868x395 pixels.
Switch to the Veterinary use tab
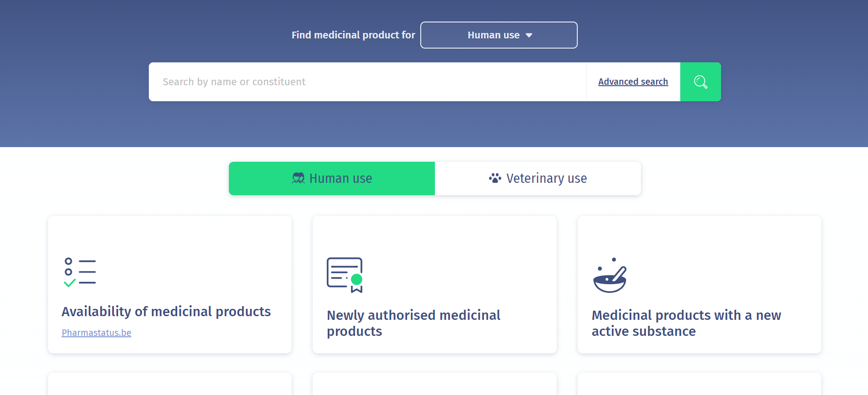[538, 178]
